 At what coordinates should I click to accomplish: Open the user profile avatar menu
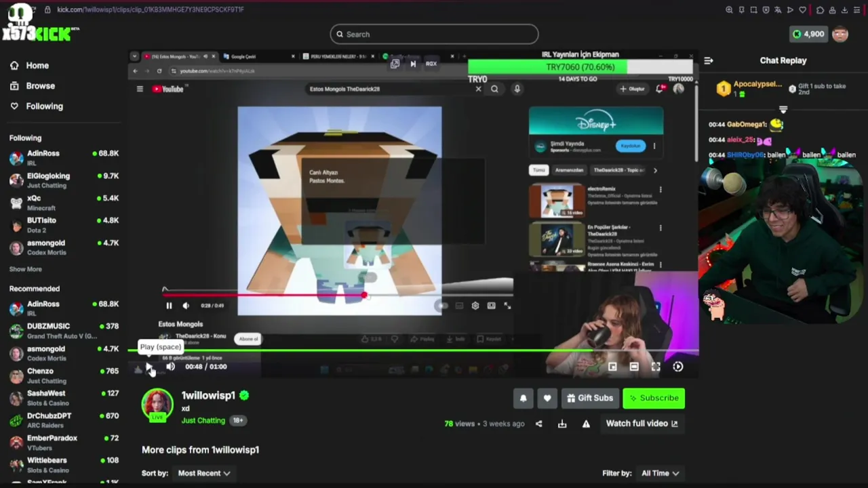840,34
